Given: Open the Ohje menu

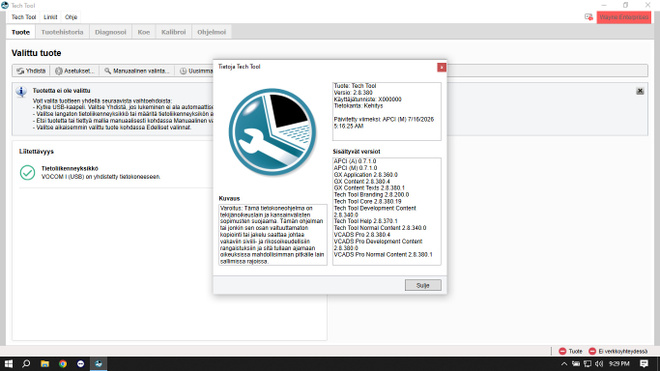Looking at the screenshot, I should coord(71,17).
